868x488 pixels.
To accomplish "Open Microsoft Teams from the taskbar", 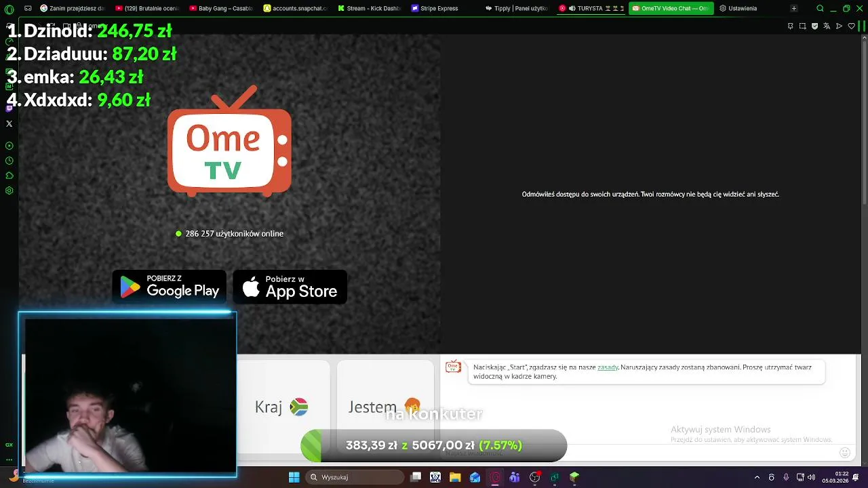I will 515,477.
